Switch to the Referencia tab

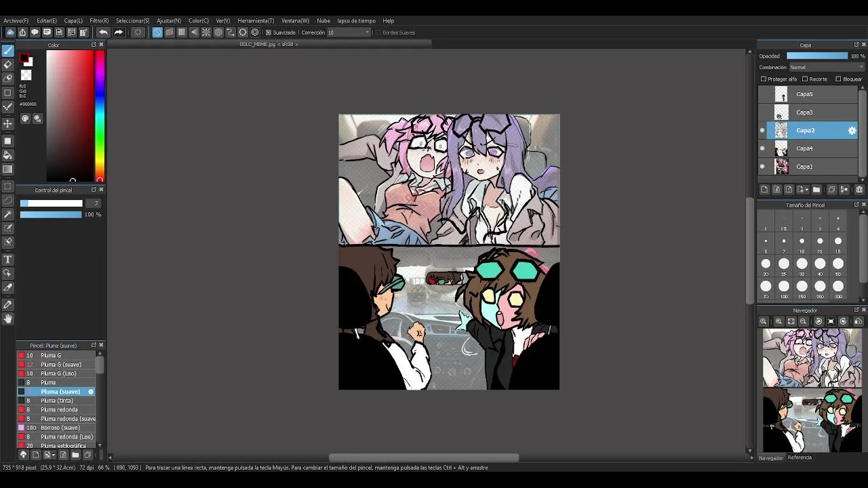[x=800, y=457]
